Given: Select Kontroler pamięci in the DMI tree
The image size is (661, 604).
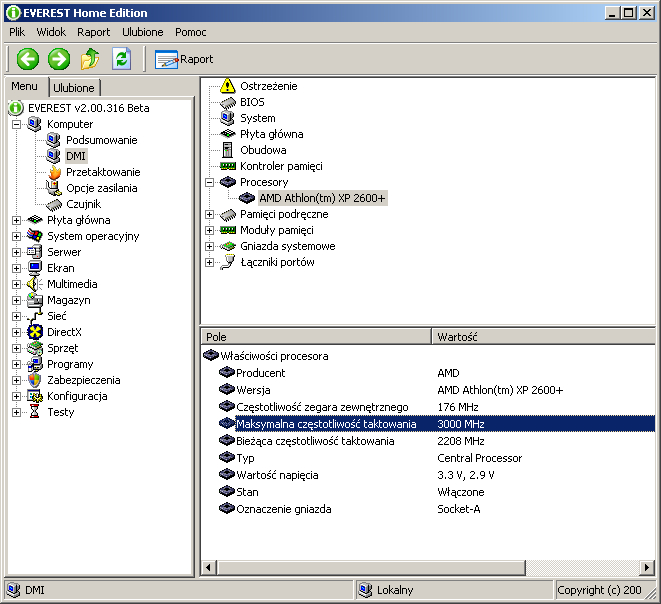Looking at the screenshot, I should pos(280,166).
